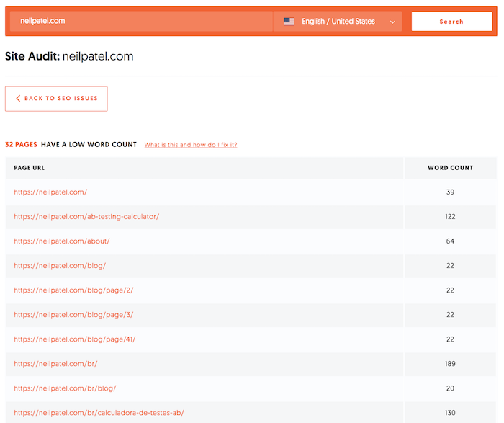The width and height of the screenshot is (504, 423).
Task: Select word count value 39
Action: (x=450, y=192)
